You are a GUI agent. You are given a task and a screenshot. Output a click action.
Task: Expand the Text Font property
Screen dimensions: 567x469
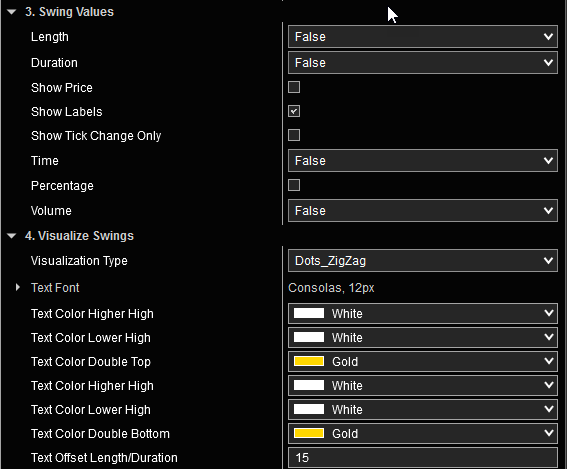tap(17, 287)
